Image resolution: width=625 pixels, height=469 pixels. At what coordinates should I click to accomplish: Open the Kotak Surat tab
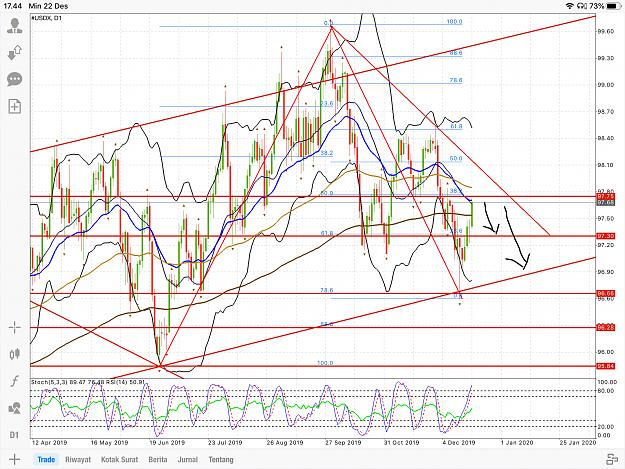120,459
